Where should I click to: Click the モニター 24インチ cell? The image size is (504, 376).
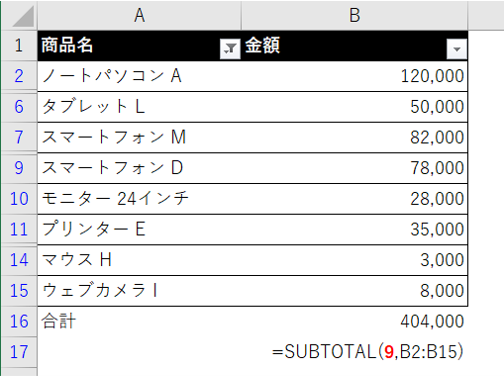coord(139,199)
